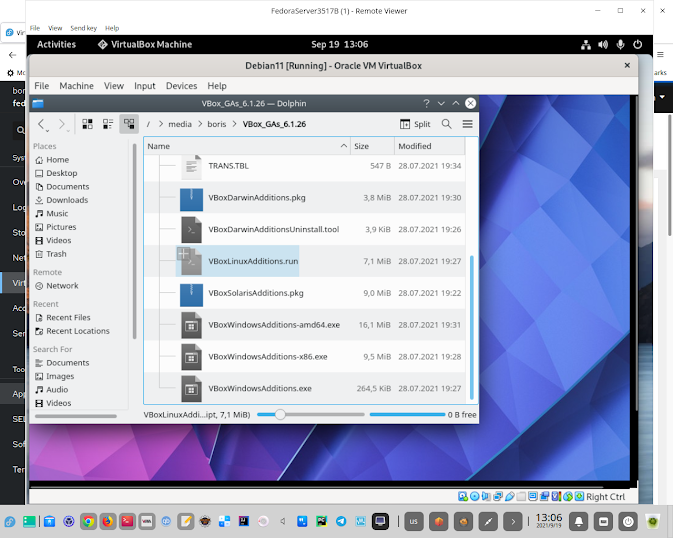This screenshot has width=673, height=538.
Task: Toggle selection marker on VBoxLinuxAdditions.run
Action: 183,253
